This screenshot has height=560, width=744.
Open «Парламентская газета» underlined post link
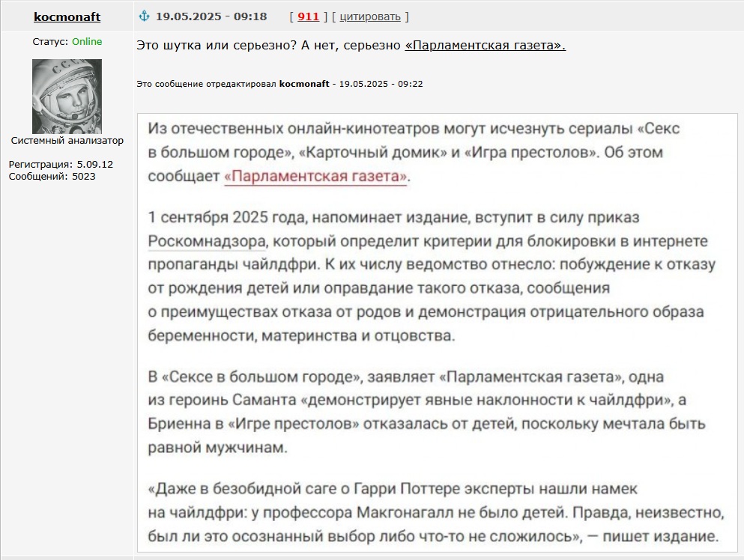(485, 45)
